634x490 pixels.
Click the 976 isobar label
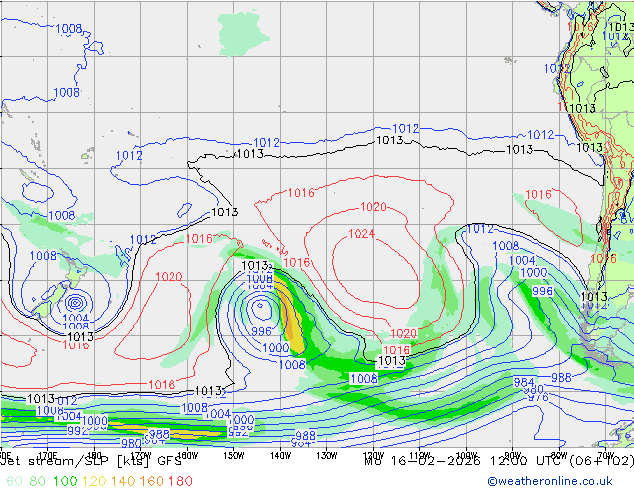(538, 397)
